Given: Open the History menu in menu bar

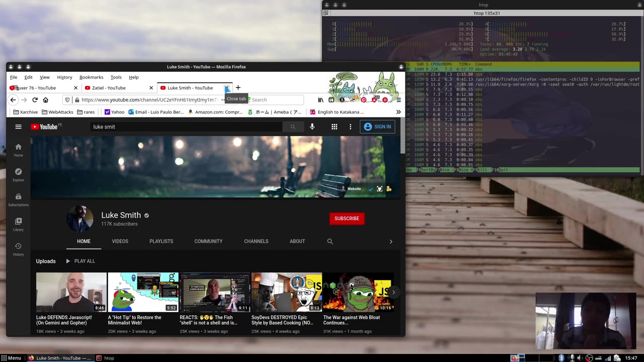Looking at the screenshot, I should 64,77.
